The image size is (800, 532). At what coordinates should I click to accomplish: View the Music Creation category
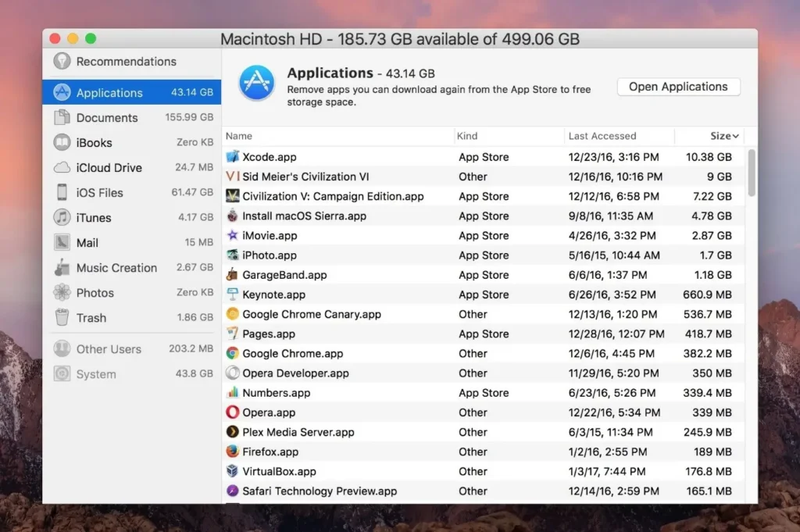131,267
